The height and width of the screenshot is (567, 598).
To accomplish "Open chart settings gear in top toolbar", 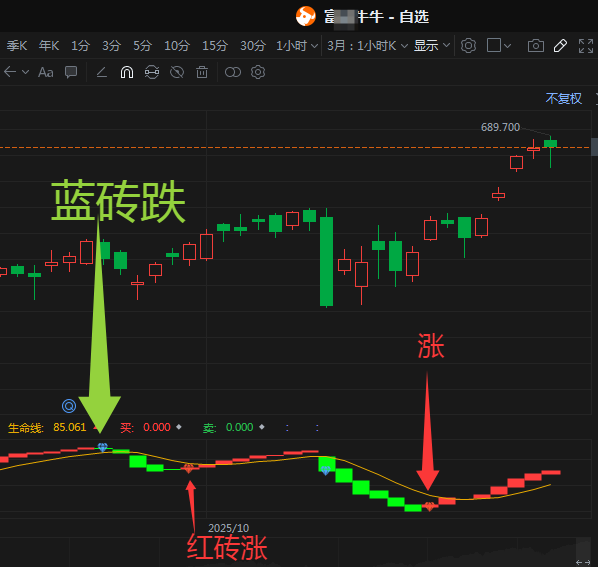I will pyautogui.click(x=468, y=46).
